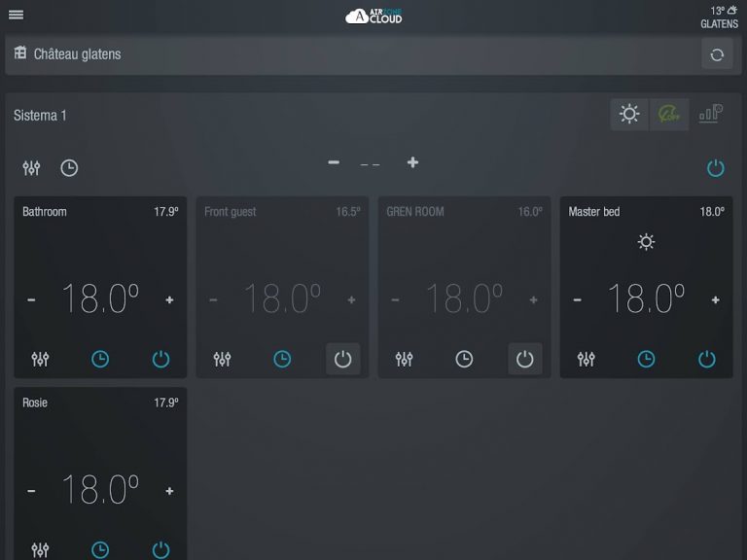This screenshot has height=560, width=747.
Task: Open Master bed zone settings sliders
Action: [x=586, y=359]
